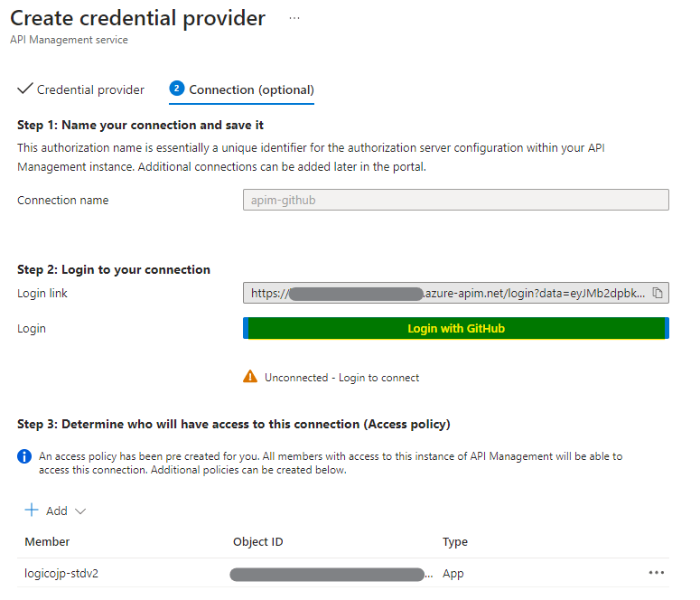This screenshot has height=600, width=700.
Task: Click the plus icon next to Add
Action: (32, 511)
